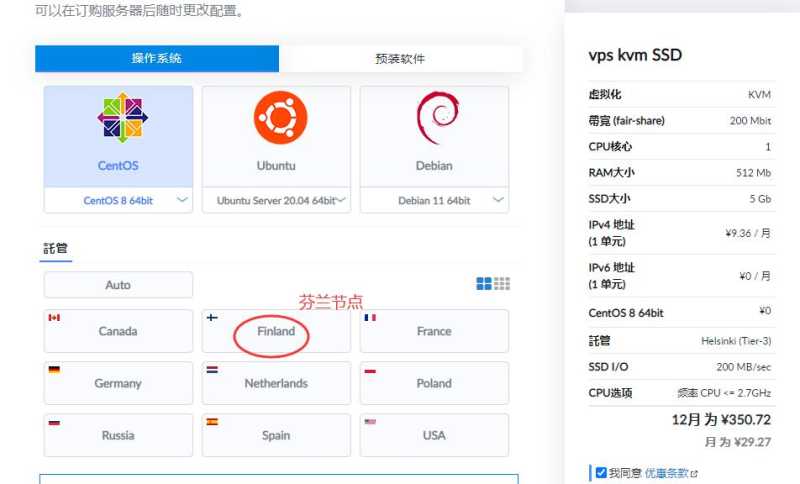The width and height of the screenshot is (800, 484).
Task: Click the Helsinki (Tier-3) hosting value
Action: (736, 341)
